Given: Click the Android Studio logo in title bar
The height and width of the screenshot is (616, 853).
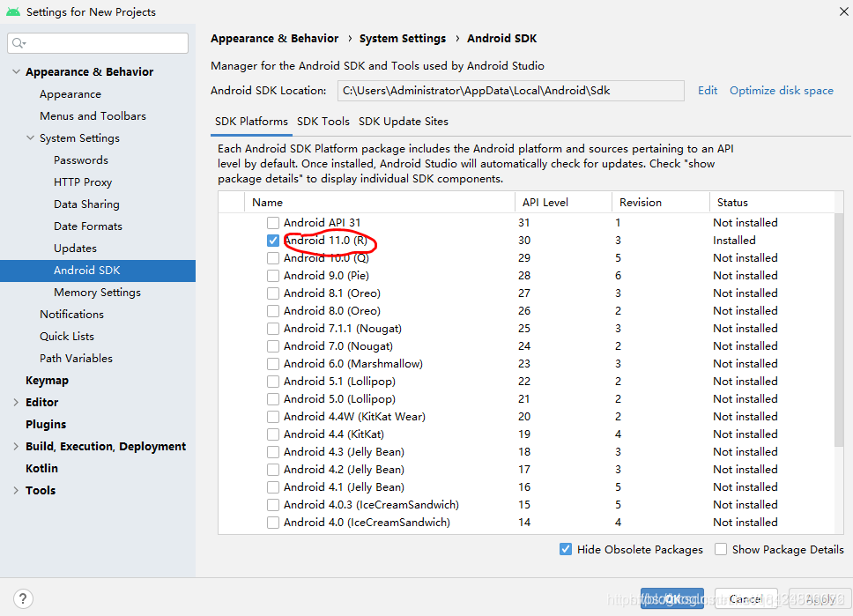Looking at the screenshot, I should 13,11.
